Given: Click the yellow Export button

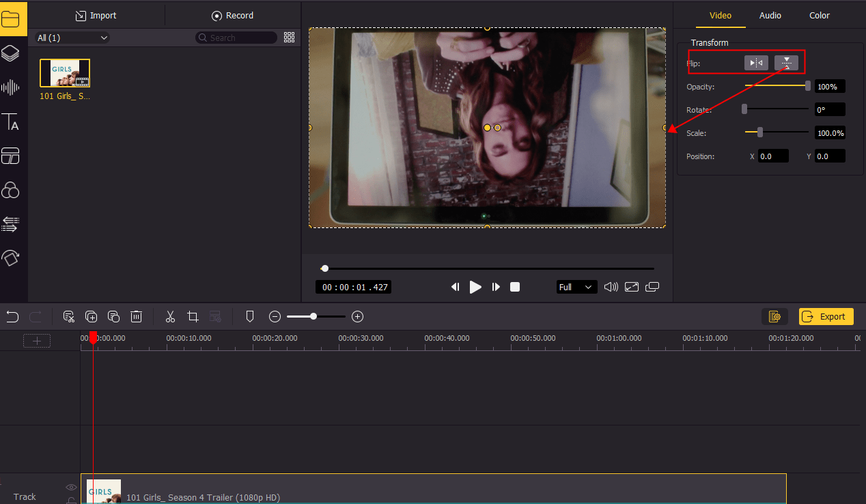Looking at the screenshot, I should pos(826,316).
